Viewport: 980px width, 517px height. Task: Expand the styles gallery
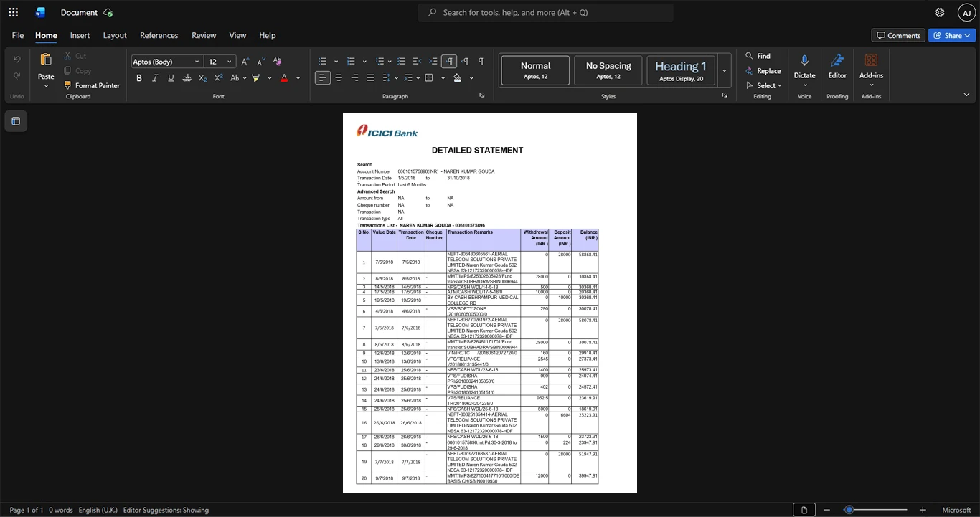coord(725,70)
